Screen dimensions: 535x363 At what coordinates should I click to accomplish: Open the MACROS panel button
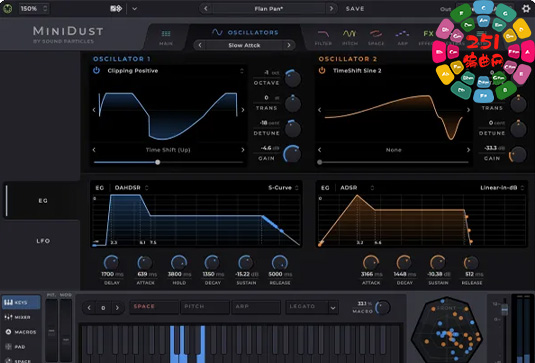[x=21, y=332]
